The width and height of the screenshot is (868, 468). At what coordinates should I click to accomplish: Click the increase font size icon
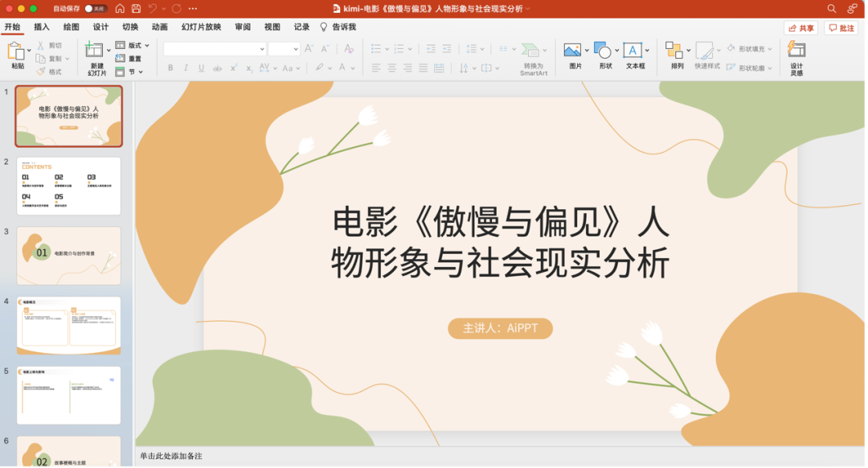309,49
